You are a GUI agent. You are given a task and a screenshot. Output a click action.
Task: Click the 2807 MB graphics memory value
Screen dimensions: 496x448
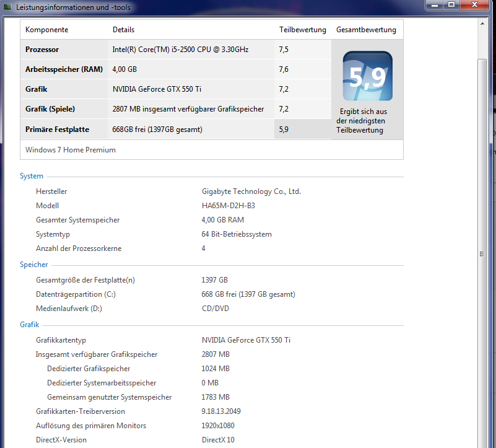pyautogui.click(x=215, y=354)
